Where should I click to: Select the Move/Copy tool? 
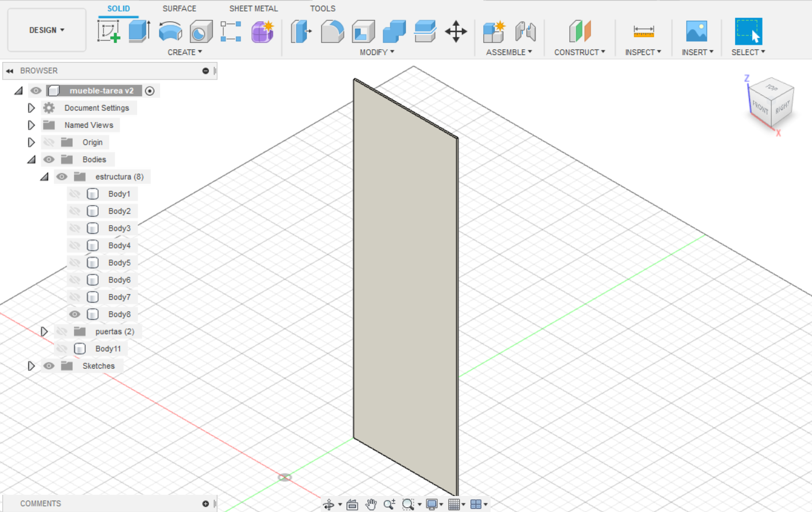pos(456,32)
